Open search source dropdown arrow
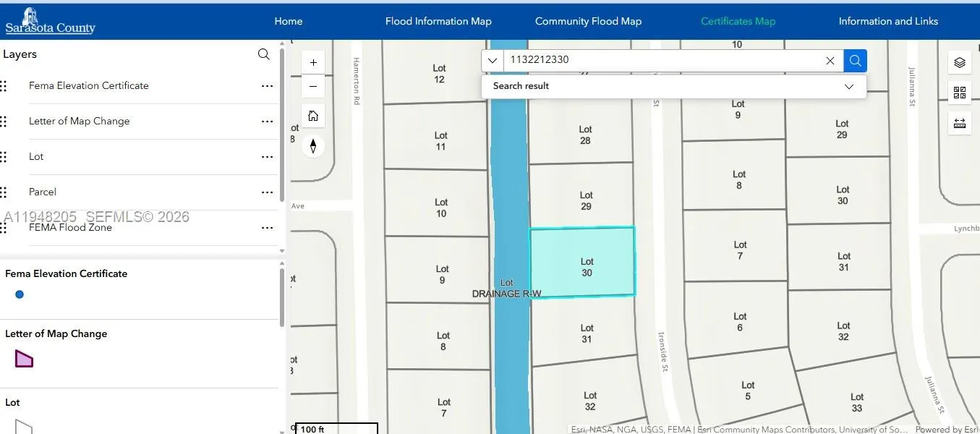 click(493, 61)
